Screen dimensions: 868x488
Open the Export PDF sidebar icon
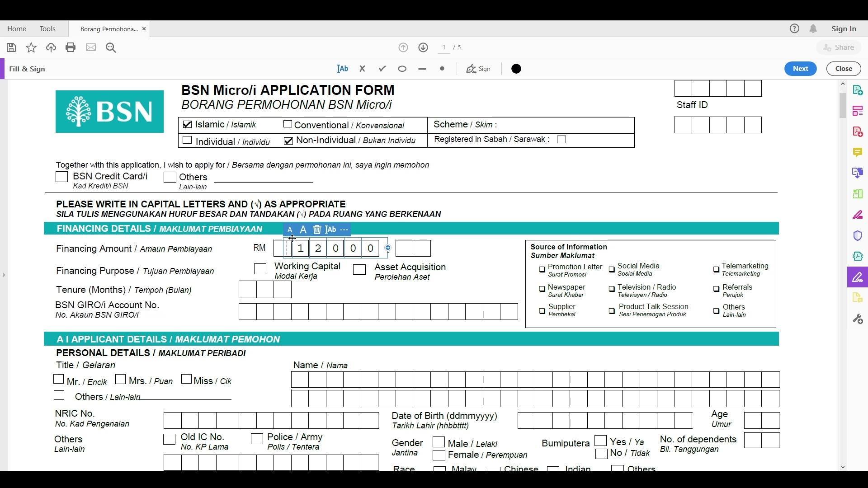[858, 90]
